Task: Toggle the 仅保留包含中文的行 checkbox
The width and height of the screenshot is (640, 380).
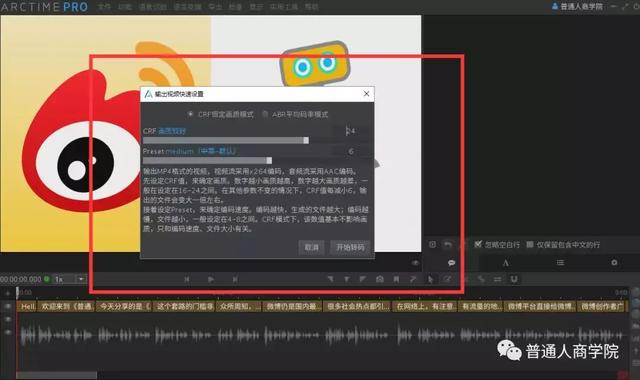Action: coord(529,244)
